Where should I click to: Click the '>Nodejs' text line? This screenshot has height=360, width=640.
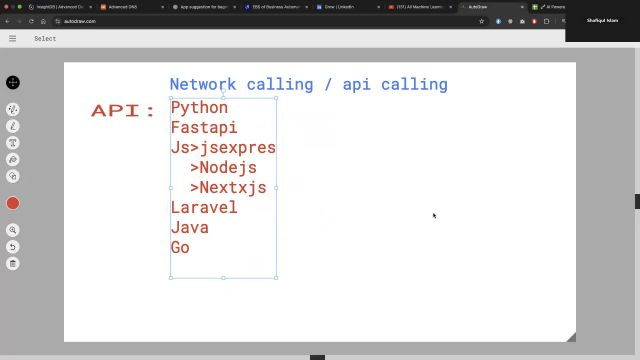pos(223,168)
